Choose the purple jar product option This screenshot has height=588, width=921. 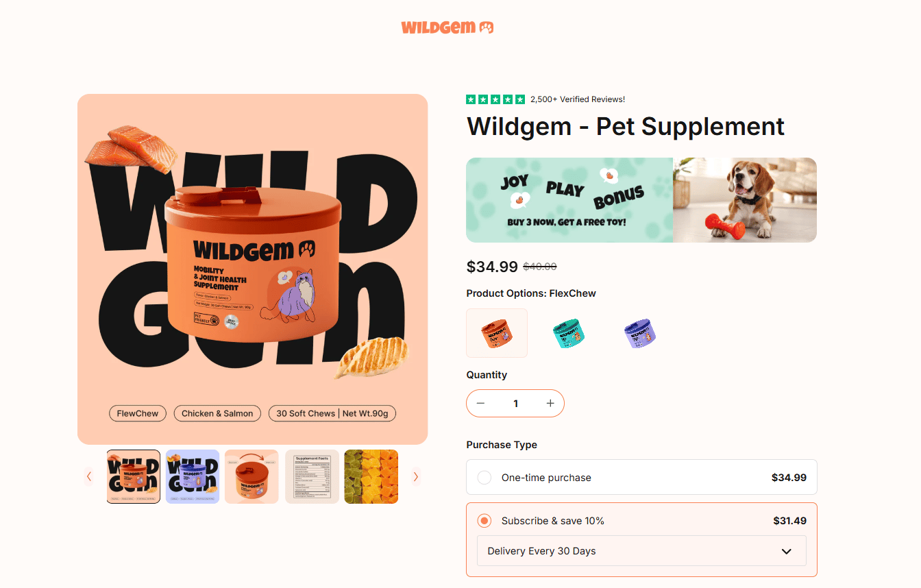(x=640, y=333)
